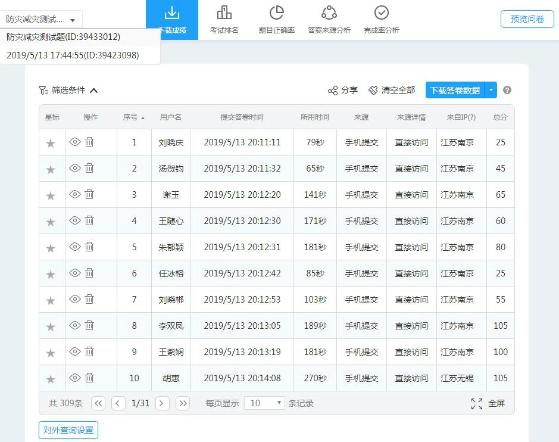The width and height of the screenshot is (559, 442).
Task: Click the 清空全部 clear all icon
Action: (373, 91)
